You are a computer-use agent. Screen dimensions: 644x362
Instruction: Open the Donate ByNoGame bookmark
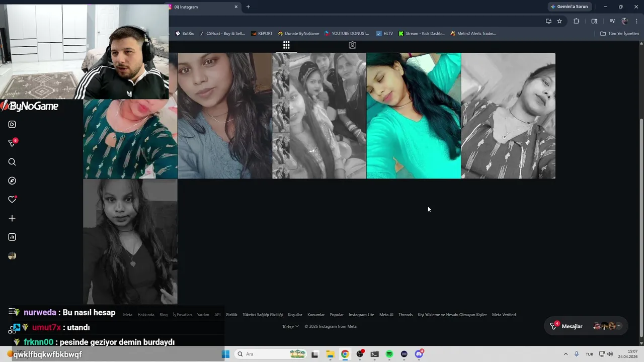pos(298,34)
